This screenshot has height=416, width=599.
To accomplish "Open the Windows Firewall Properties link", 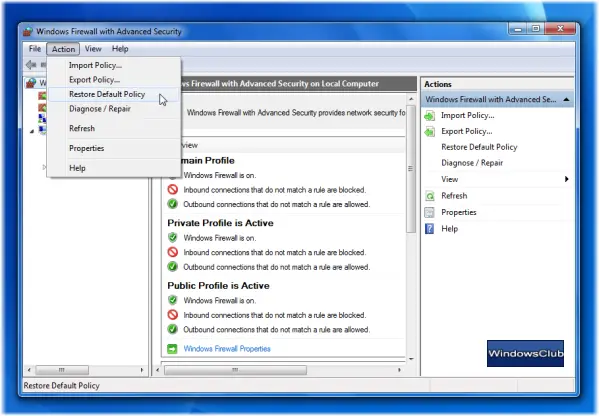I will point(227,349).
